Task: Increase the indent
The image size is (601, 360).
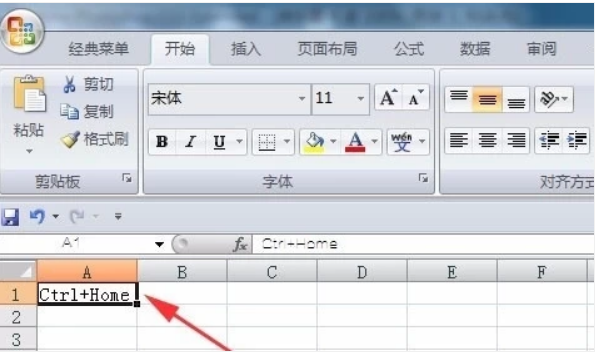Action: click(576, 140)
